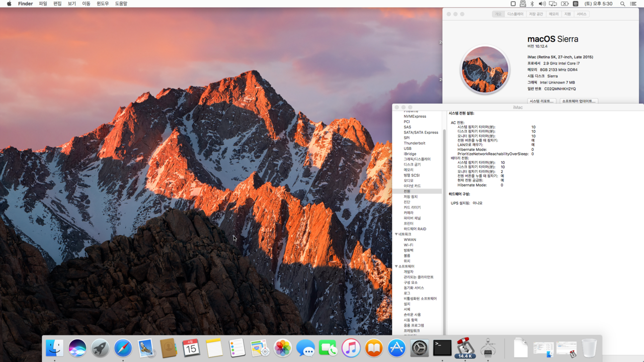The width and height of the screenshot is (644, 362).
Task: Open Apple menu
Action: pos(9,4)
